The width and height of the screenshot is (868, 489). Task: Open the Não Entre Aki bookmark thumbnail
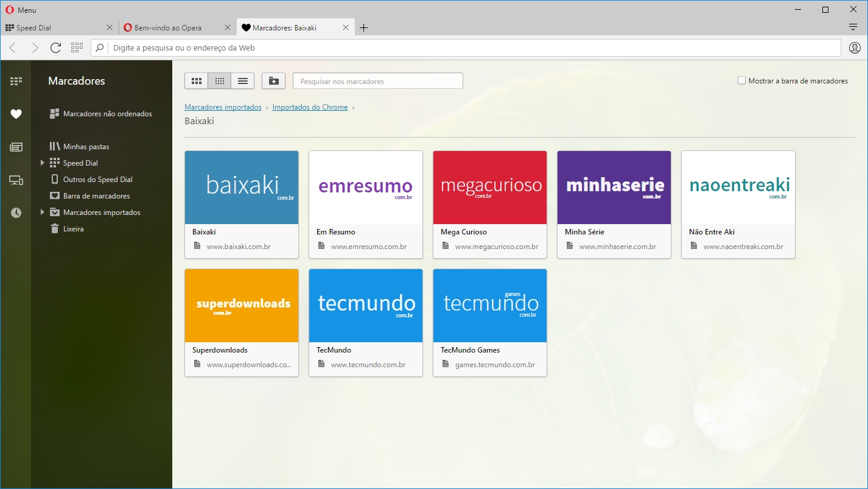pos(738,188)
